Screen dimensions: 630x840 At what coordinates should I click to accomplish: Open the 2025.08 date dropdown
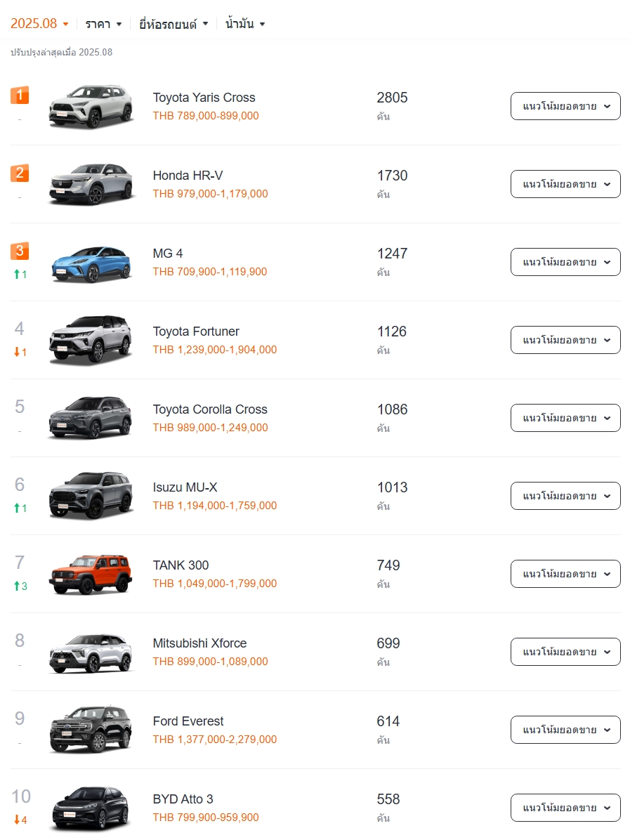click(39, 24)
